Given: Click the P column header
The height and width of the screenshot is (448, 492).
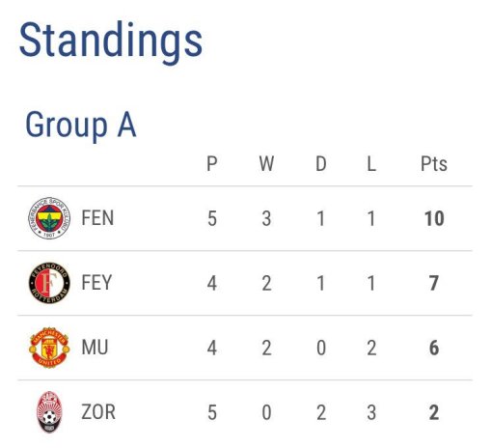Looking at the screenshot, I should coord(212,164).
